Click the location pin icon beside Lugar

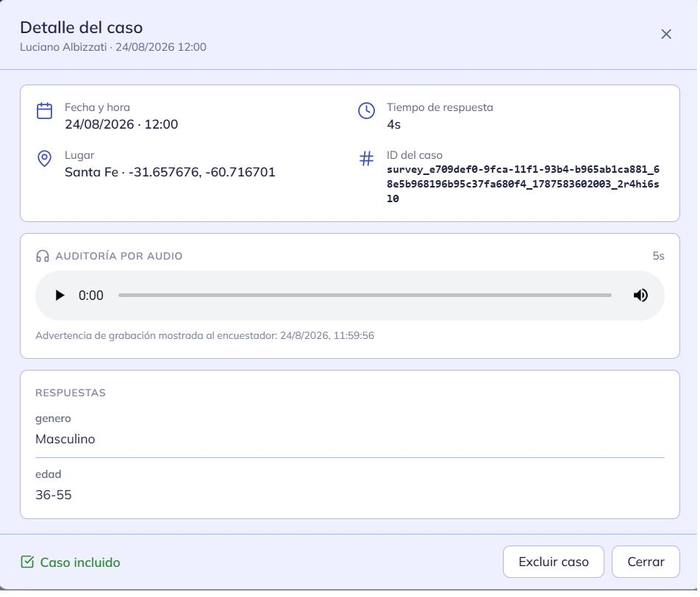pyautogui.click(x=44, y=158)
